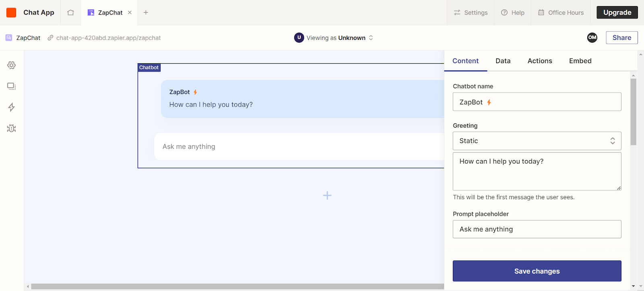The image size is (644, 291).
Task: Switch to the Content tab
Action: (x=465, y=61)
